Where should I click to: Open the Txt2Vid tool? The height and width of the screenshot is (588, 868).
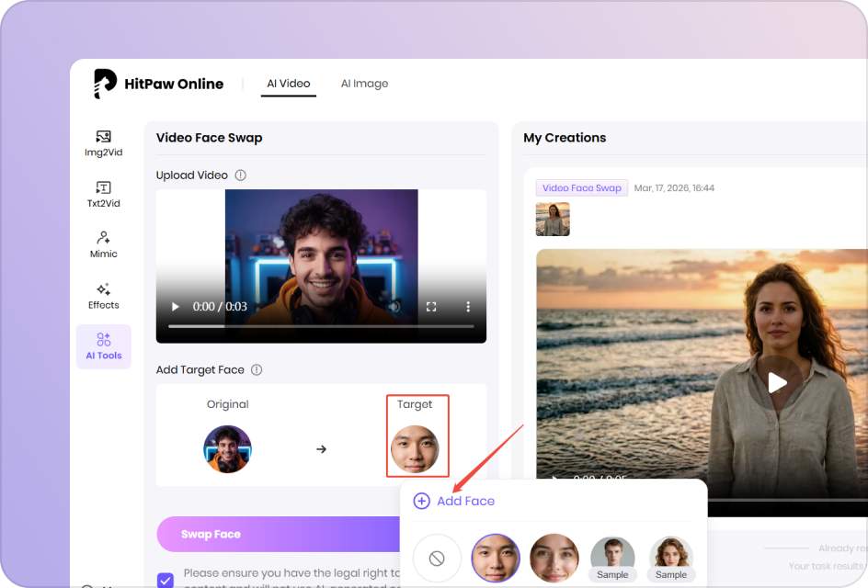pos(103,194)
